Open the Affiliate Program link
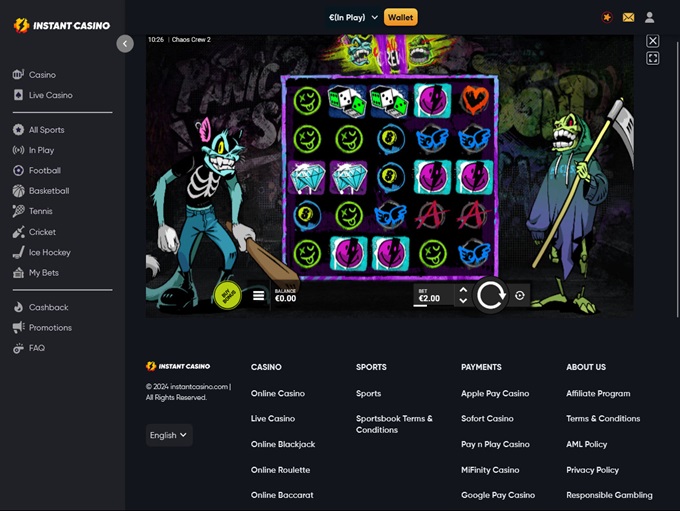The width and height of the screenshot is (680, 511). point(598,393)
